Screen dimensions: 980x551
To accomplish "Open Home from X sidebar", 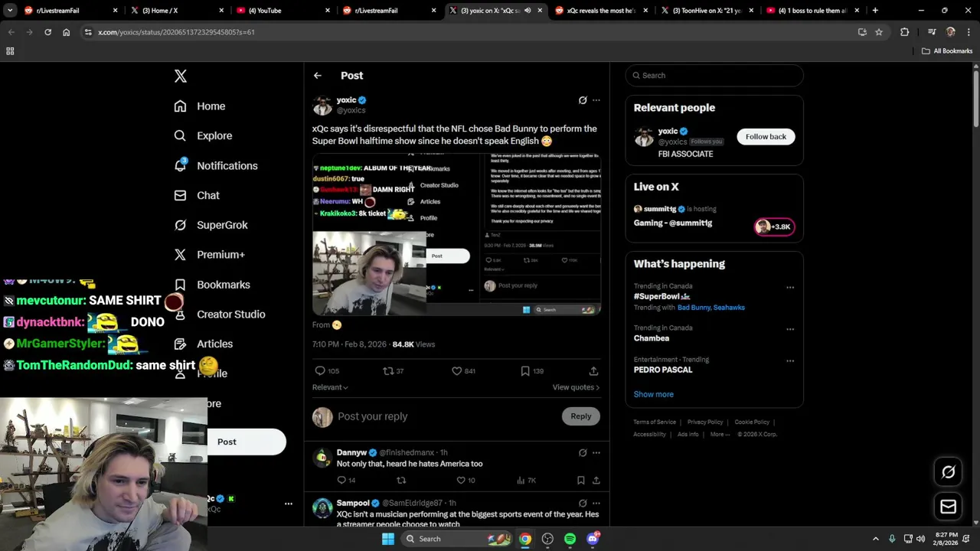I will click(200, 106).
